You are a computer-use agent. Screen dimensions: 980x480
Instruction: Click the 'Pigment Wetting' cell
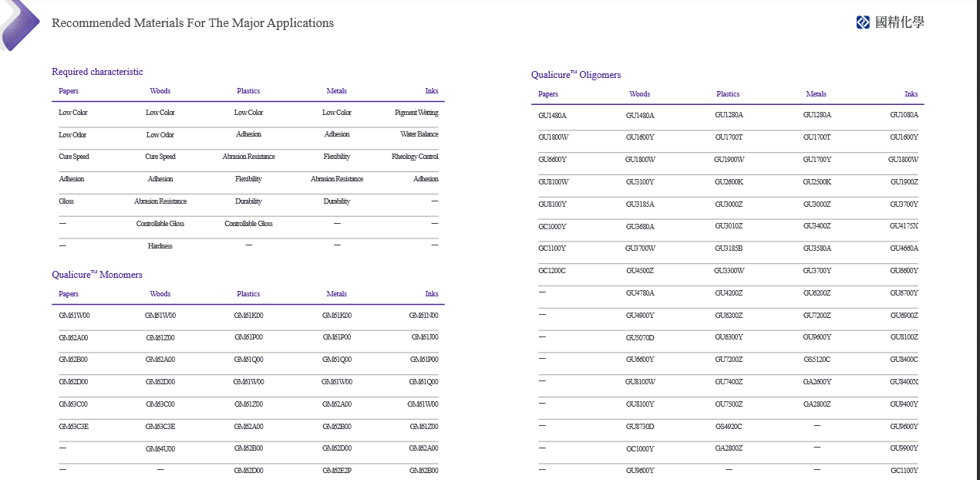[x=416, y=113]
